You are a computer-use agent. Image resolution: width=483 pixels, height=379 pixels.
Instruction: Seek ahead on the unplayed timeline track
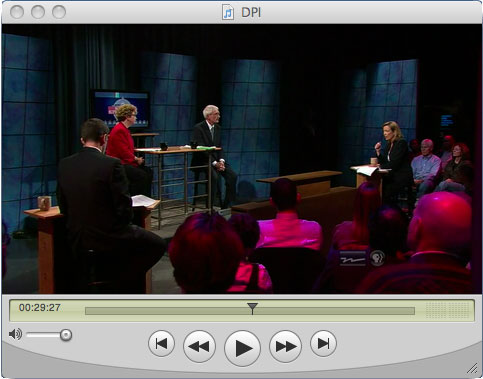[333, 311]
